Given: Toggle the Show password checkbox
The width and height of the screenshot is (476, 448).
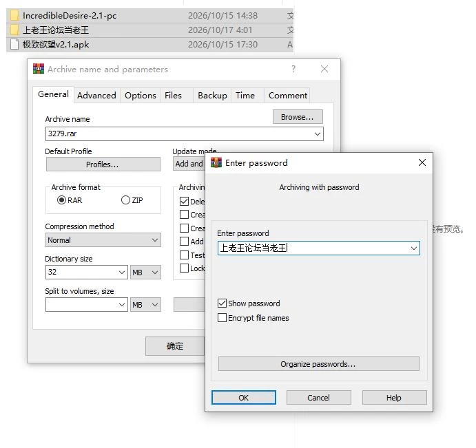Looking at the screenshot, I should (x=223, y=303).
